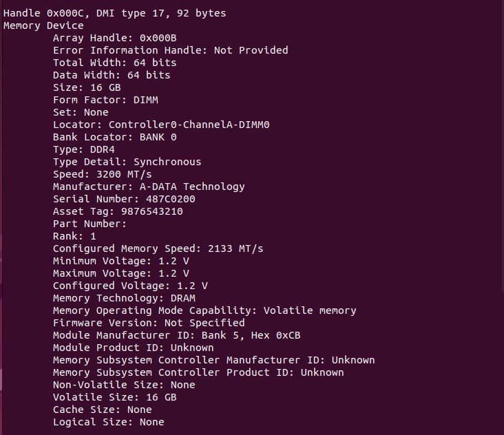Click the Manufacturer A-DATA Technology line

(x=149, y=187)
